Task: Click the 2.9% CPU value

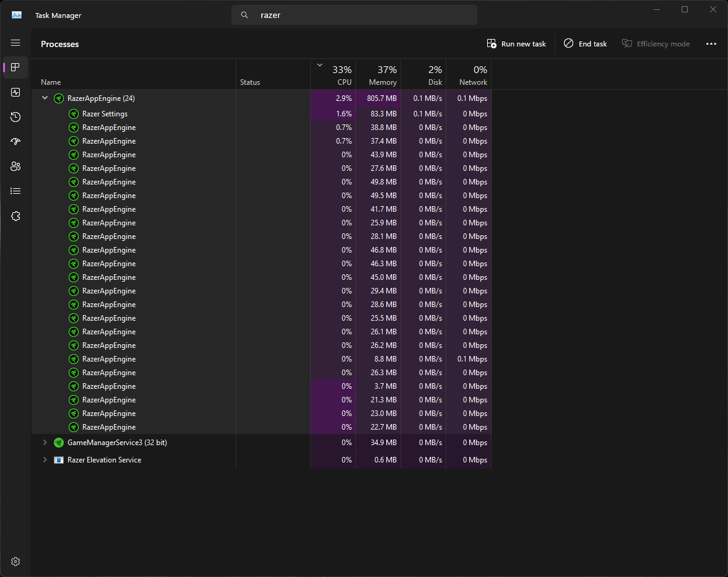Action: (344, 98)
